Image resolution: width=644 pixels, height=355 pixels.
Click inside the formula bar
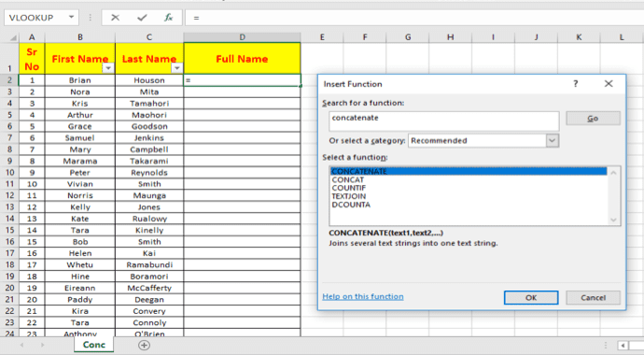(x=414, y=18)
